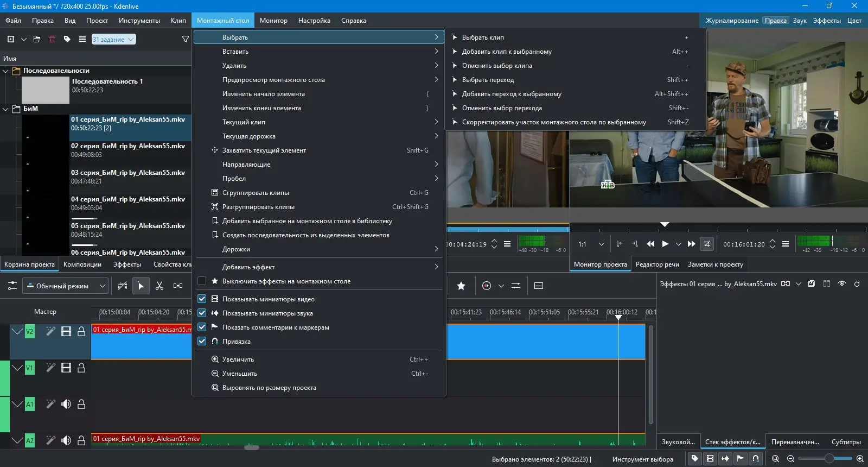The height and width of the screenshot is (467, 868).
Task: Open the monitor 1:1 zoom dropdown
Action: point(591,244)
